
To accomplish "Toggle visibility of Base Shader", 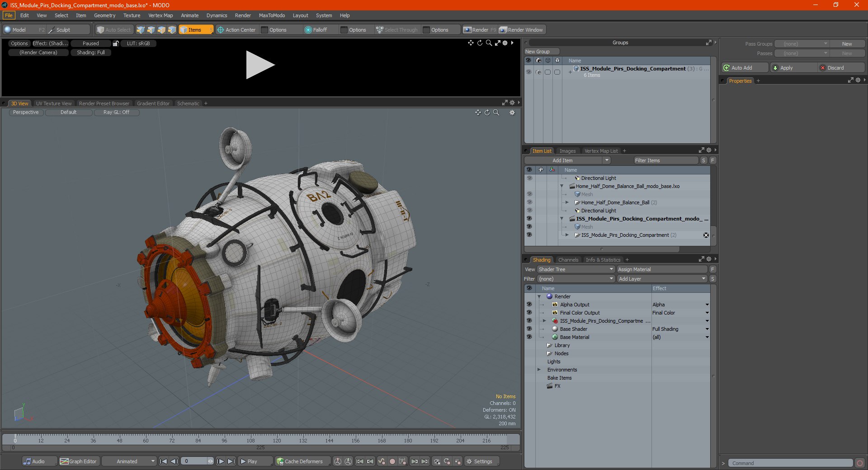I will click(x=529, y=329).
